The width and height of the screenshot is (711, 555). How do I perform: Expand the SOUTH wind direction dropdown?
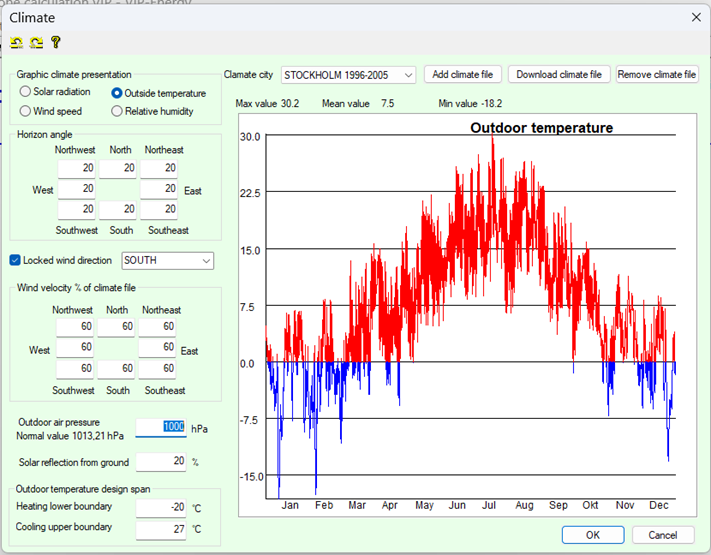(167, 261)
